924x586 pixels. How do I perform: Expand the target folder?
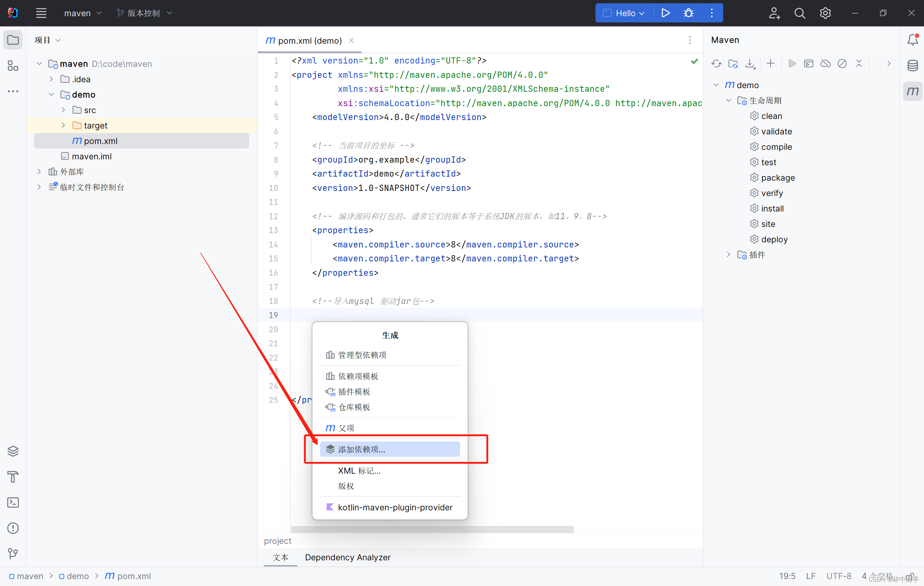(x=64, y=126)
